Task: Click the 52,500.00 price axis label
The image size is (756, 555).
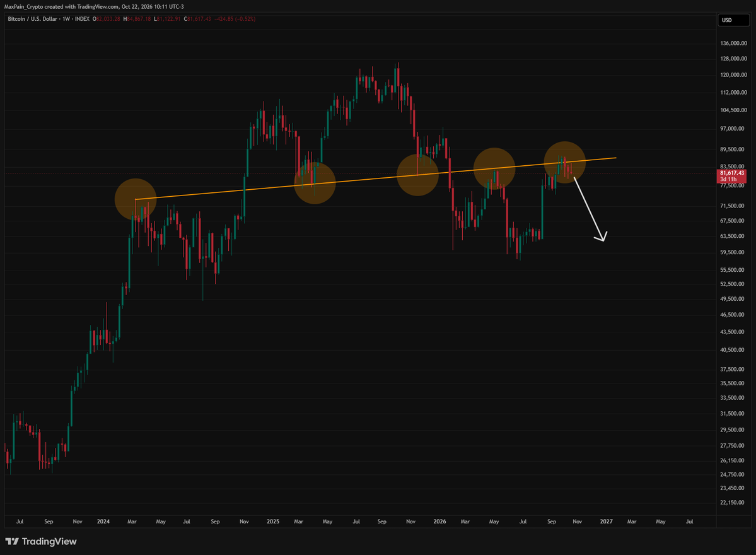Action: tap(733, 284)
